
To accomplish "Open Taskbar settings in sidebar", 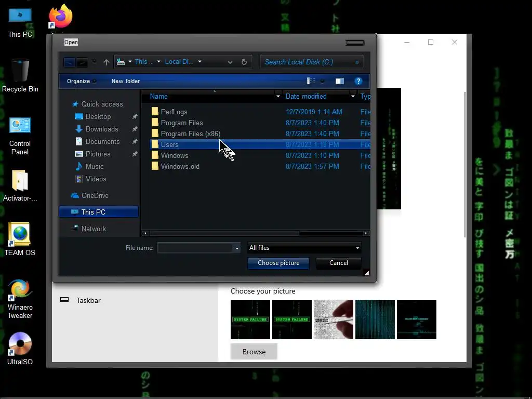I will [88, 300].
